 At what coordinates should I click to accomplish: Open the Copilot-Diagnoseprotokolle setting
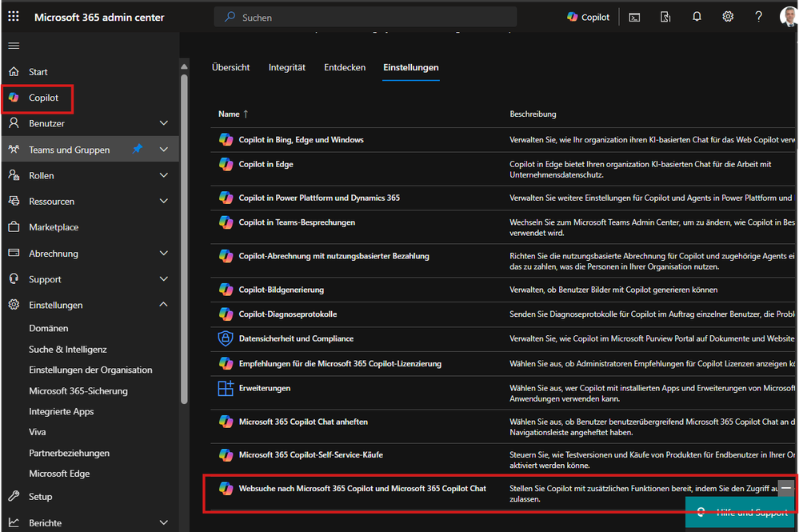click(288, 314)
